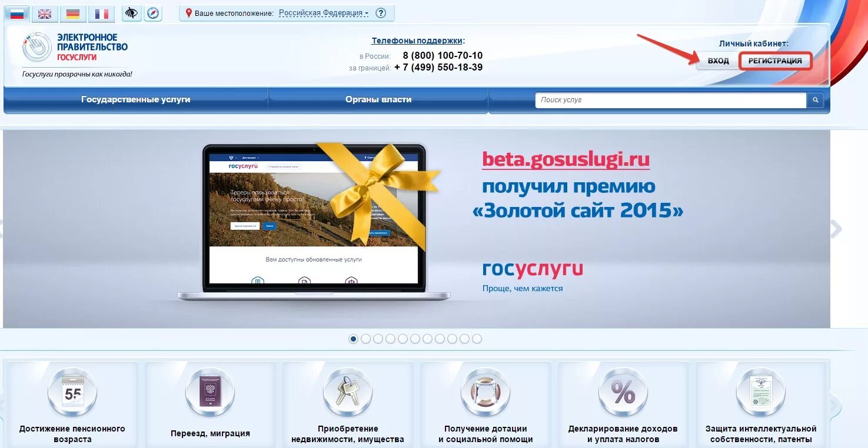Select the seventh banner slide dot
The height and width of the screenshot is (448, 868).
click(x=427, y=339)
